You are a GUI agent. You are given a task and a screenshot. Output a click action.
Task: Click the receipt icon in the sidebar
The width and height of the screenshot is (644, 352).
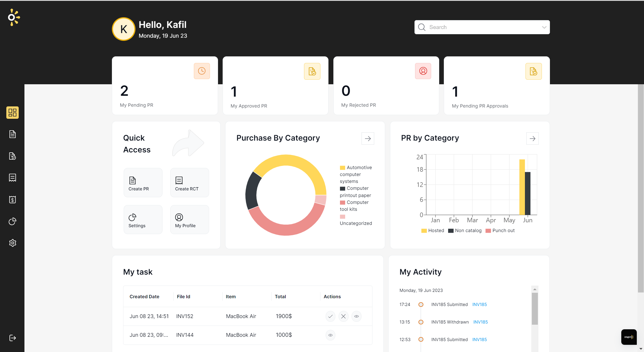click(12, 177)
